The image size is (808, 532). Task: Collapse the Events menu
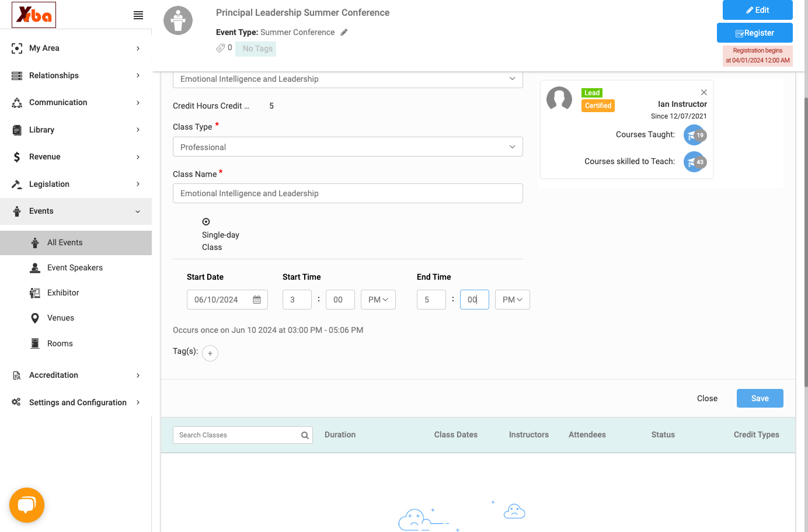coord(76,211)
